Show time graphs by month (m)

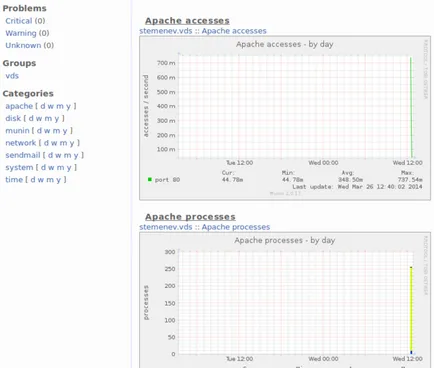click(50, 180)
